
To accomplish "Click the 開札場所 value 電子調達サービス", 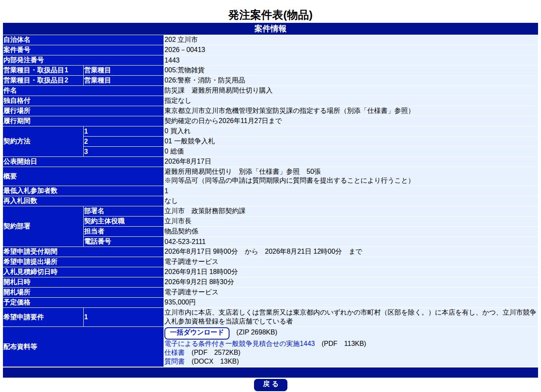I will 191,292.
